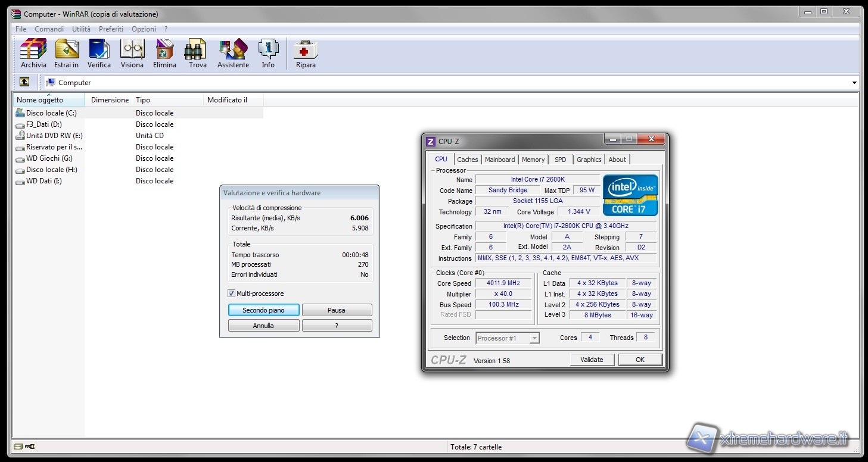Show archive details with Info icon
The height and width of the screenshot is (462, 868).
[268, 54]
